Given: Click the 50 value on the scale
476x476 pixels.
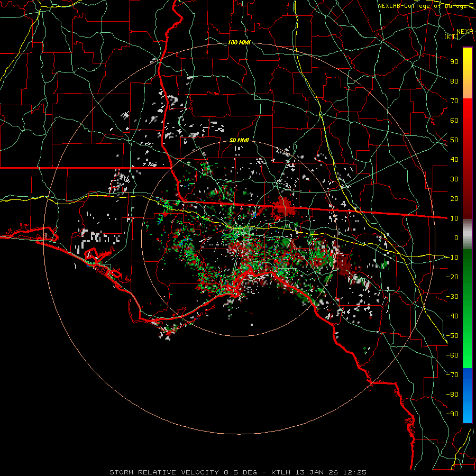Looking at the screenshot, I should point(454,140).
